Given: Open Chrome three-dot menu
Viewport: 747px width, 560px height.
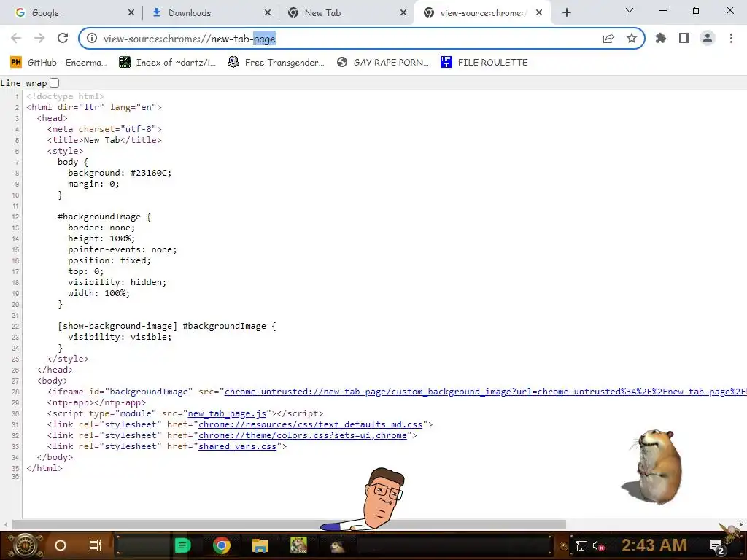Looking at the screenshot, I should pyautogui.click(x=731, y=38).
